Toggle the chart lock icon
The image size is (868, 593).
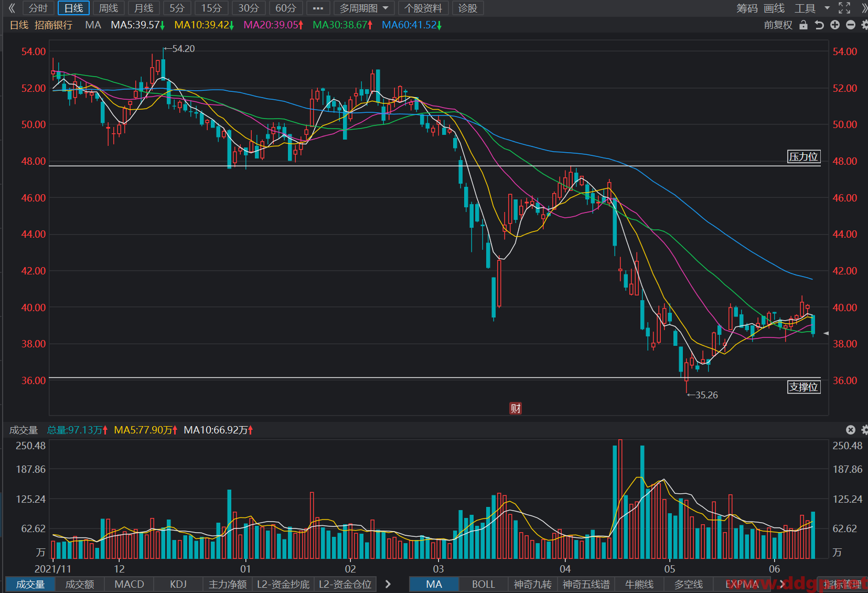click(803, 25)
